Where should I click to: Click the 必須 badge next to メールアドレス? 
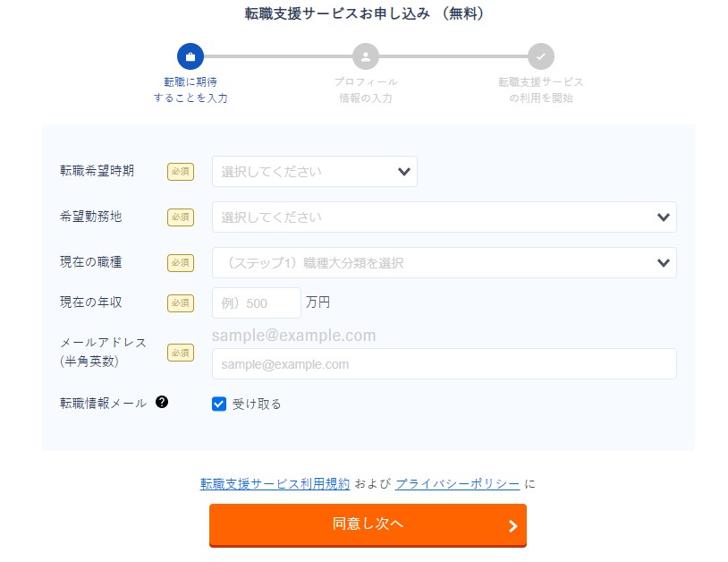(x=181, y=353)
